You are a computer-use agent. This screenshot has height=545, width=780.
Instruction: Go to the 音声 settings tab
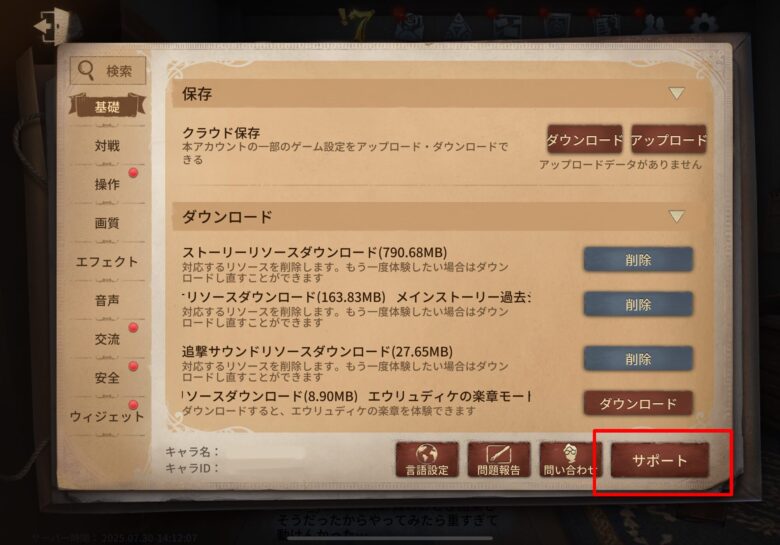107,300
